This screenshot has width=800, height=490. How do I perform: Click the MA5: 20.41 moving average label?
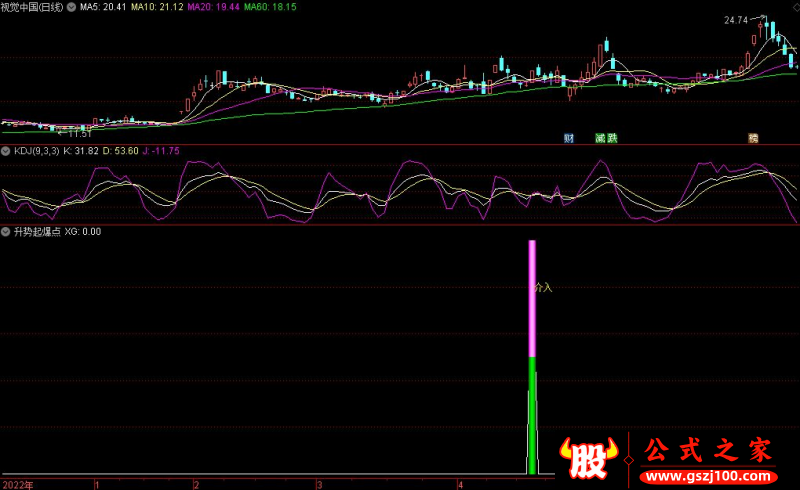pyautogui.click(x=103, y=7)
